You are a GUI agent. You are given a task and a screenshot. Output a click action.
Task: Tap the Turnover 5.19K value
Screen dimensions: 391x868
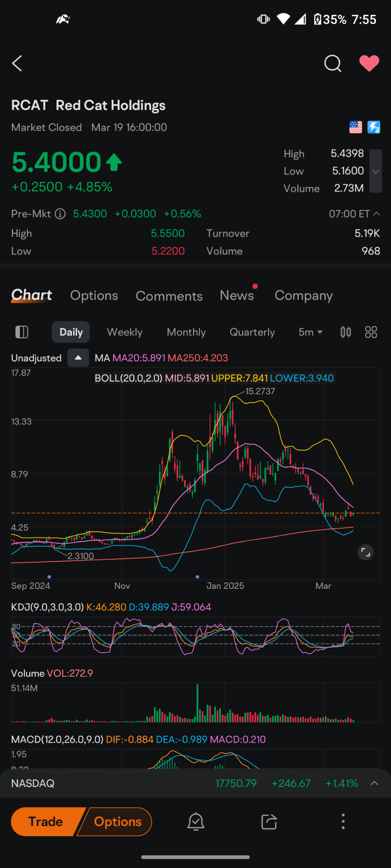(367, 233)
